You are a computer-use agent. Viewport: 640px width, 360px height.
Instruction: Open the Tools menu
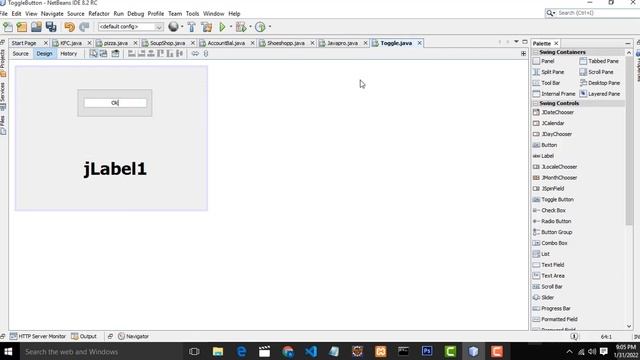pyautogui.click(x=192, y=13)
